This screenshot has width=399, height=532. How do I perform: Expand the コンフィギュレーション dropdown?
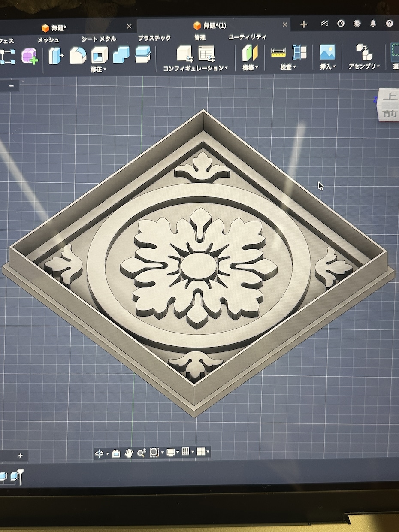pos(195,68)
